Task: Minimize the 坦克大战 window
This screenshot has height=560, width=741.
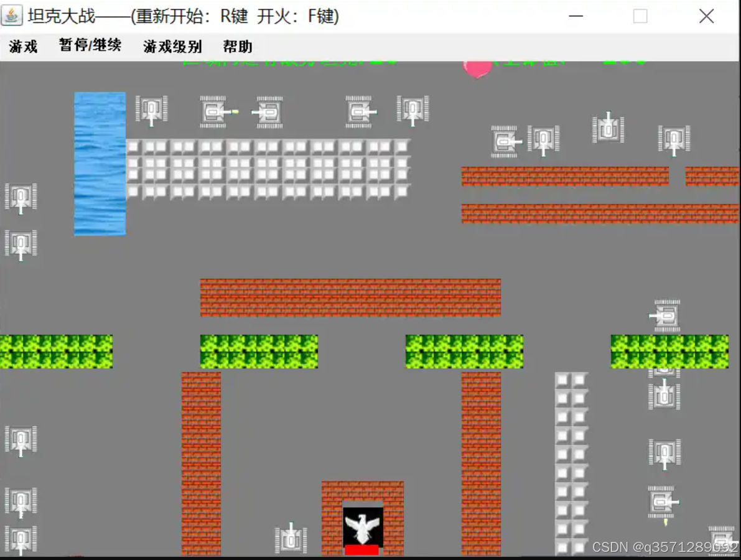Action: (x=576, y=16)
